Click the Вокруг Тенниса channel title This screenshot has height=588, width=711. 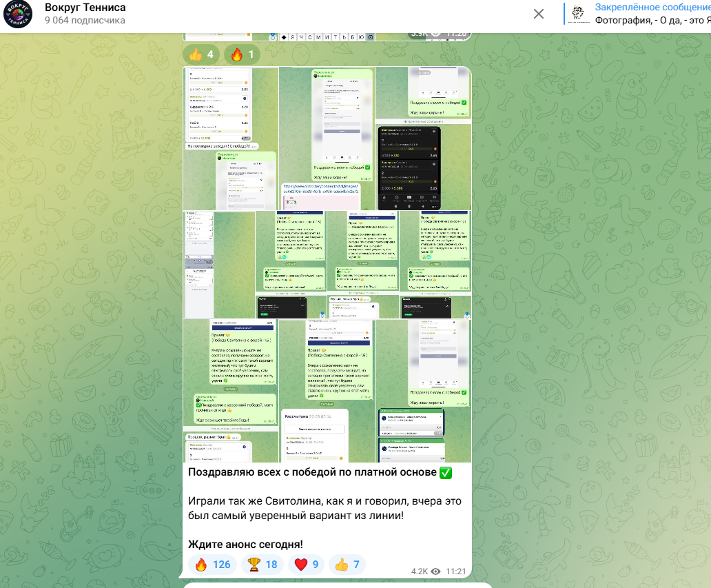[85, 8]
